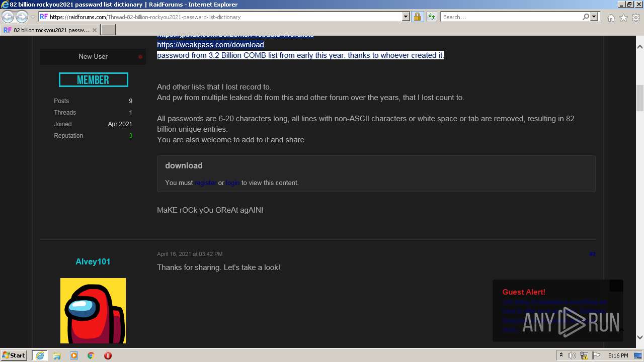
Task: Minimize the Internet Explorer window
Action: pyautogui.click(x=621, y=4)
